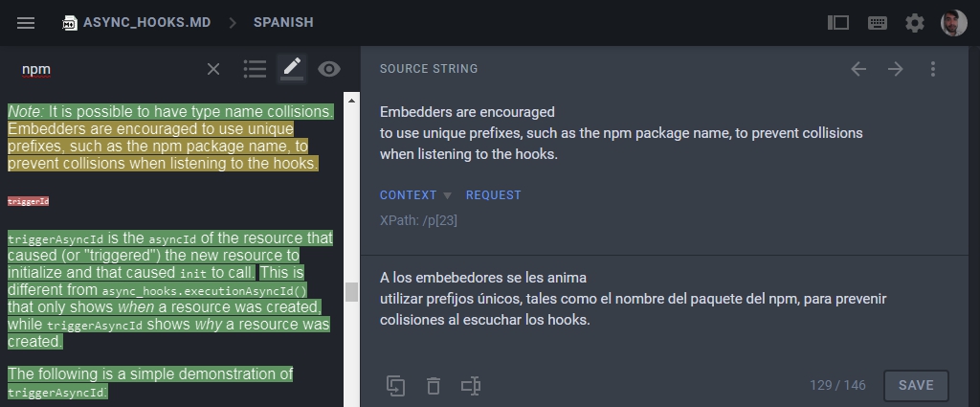This screenshot has height=407, width=980.
Task: Go to previous source string
Action: click(858, 69)
